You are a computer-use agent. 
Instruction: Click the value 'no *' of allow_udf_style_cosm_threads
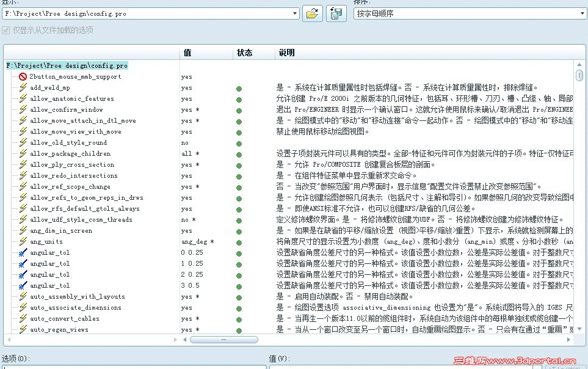click(x=188, y=219)
